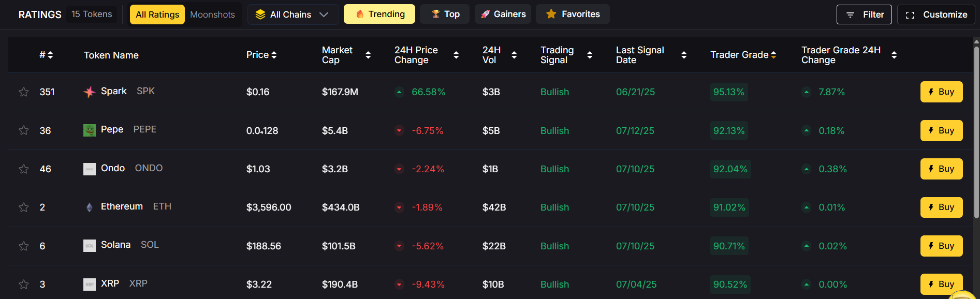The image size is (980, 299).
Task: Buy the Ethereum token
Action: (x=941, y=207)
